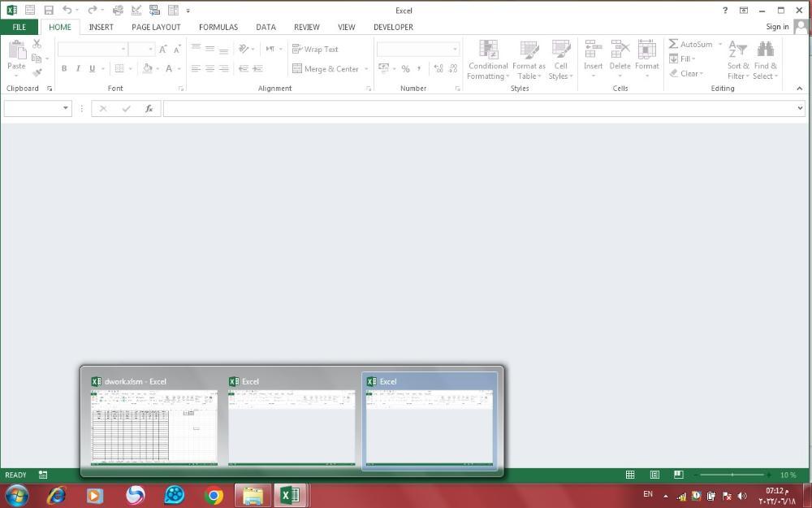Increase font size with the larger A
This screenshot has width=812, height=508.
[x=163, y=50]
